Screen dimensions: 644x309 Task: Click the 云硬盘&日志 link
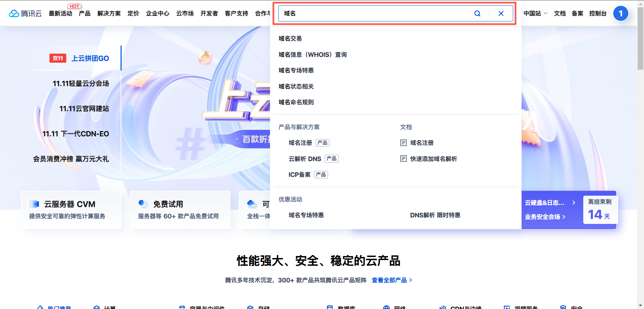[x=545, y=203]
